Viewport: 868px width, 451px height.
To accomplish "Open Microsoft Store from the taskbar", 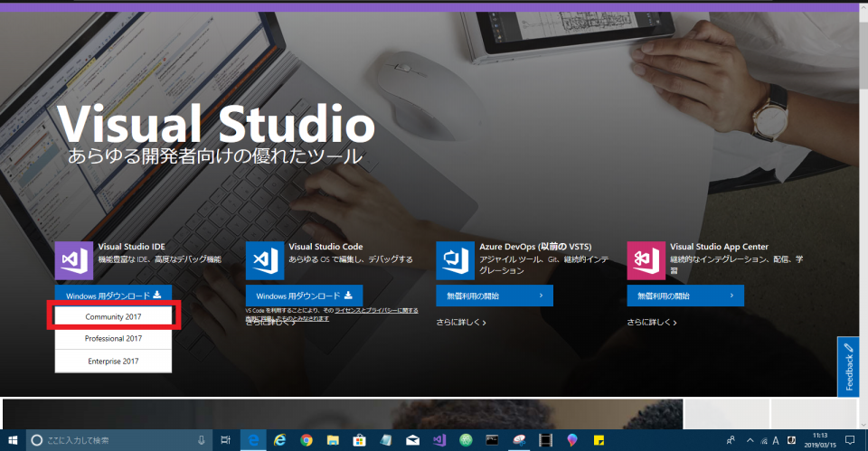I will point(359,440).
